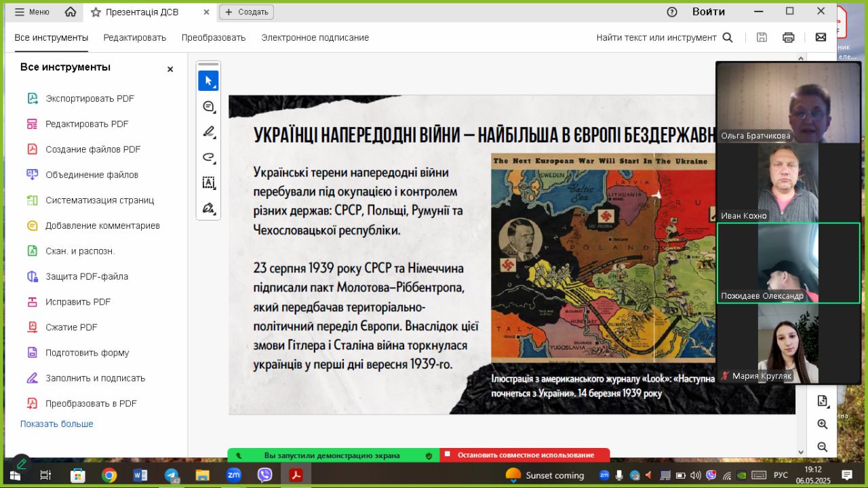Choose Экспортировать PDF tool
The image size is (868, 488).
pos(90,98)
